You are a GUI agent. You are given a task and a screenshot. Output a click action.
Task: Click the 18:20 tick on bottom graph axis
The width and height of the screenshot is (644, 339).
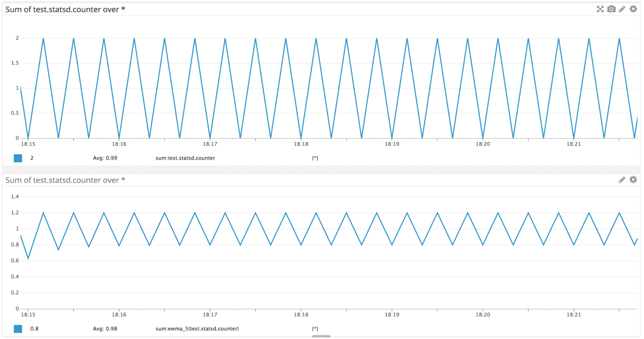[483, 315]
